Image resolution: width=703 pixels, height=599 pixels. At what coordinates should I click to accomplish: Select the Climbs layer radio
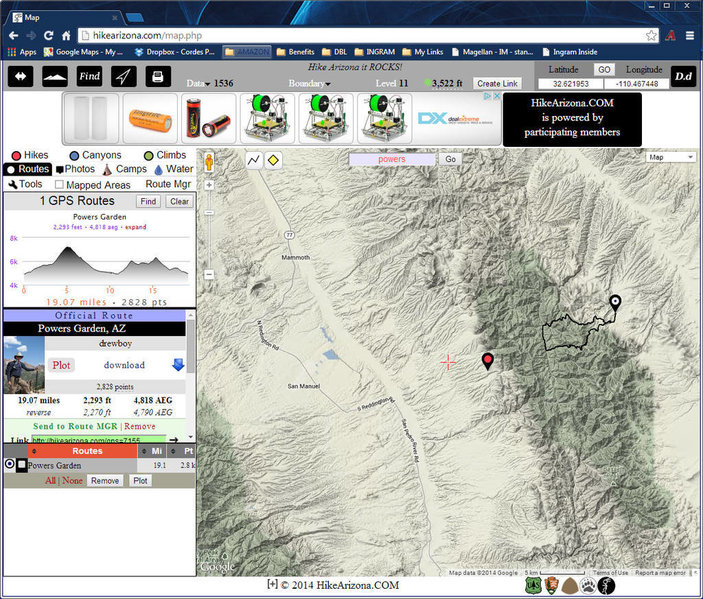(x=148, y=156)
